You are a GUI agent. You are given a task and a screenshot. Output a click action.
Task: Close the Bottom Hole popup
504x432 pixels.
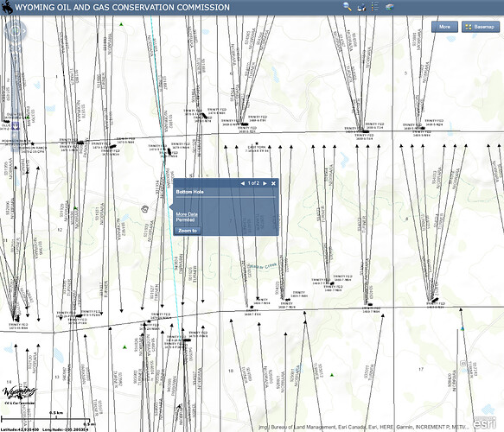point(273,183)
